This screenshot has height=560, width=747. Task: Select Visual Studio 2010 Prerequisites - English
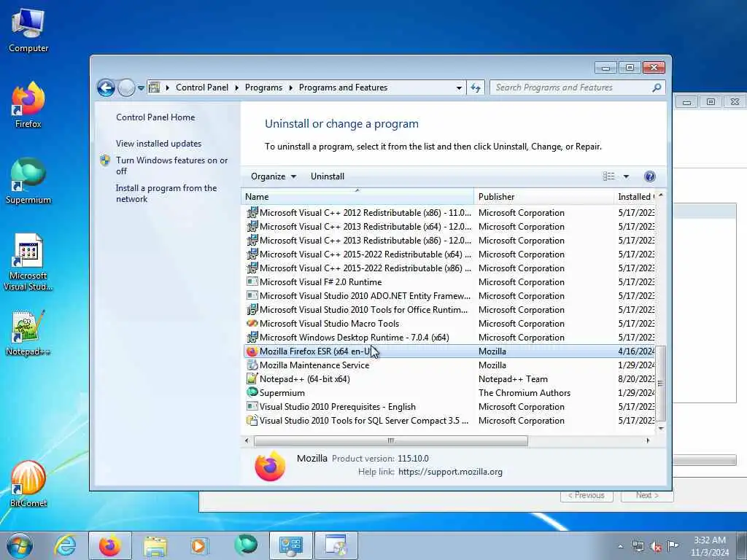coord(449,407)
